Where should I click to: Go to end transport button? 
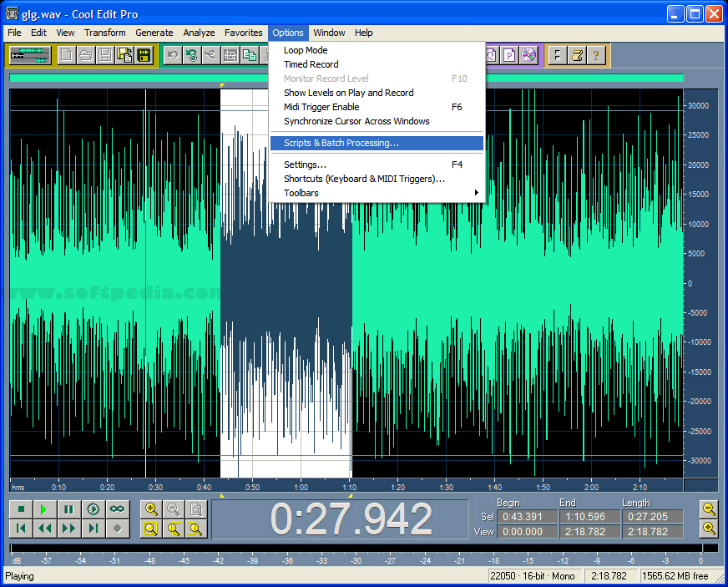coord(94,529)
